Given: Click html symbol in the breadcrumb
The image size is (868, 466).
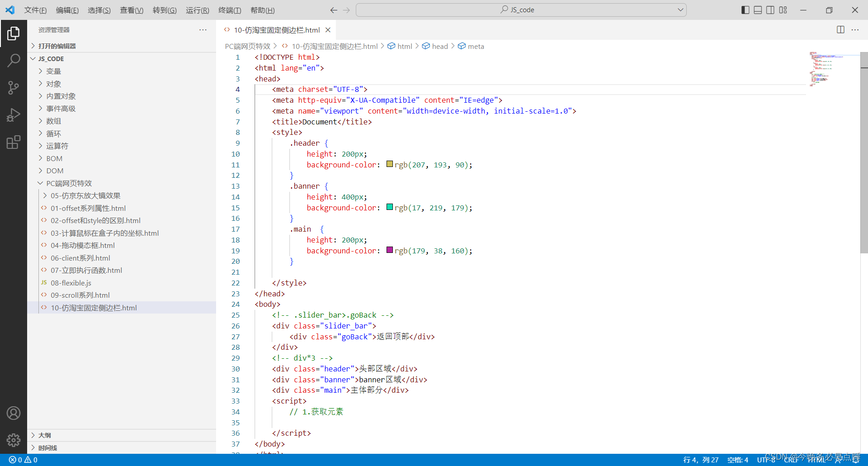Looking at the screenshot, I should pos(405,46).
